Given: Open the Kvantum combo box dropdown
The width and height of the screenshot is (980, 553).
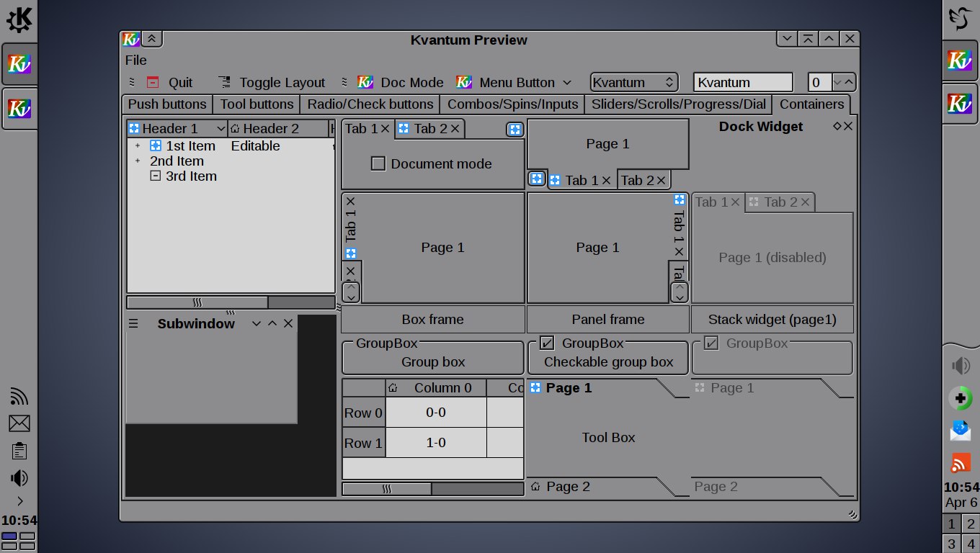Looking at the screenshot, I should coord(634,82).
